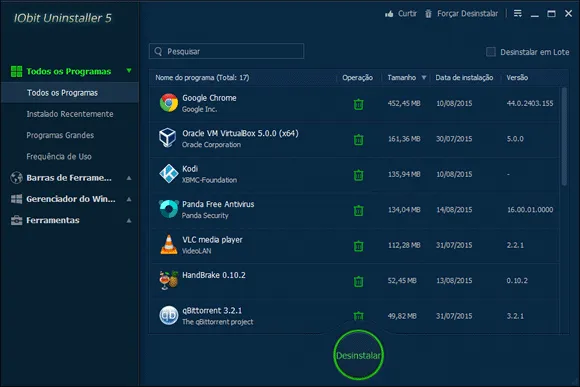The height and width of the screenshot is (387, 580).
Task: Expand the Ferramentas section arrow
Action: [129, 221]
